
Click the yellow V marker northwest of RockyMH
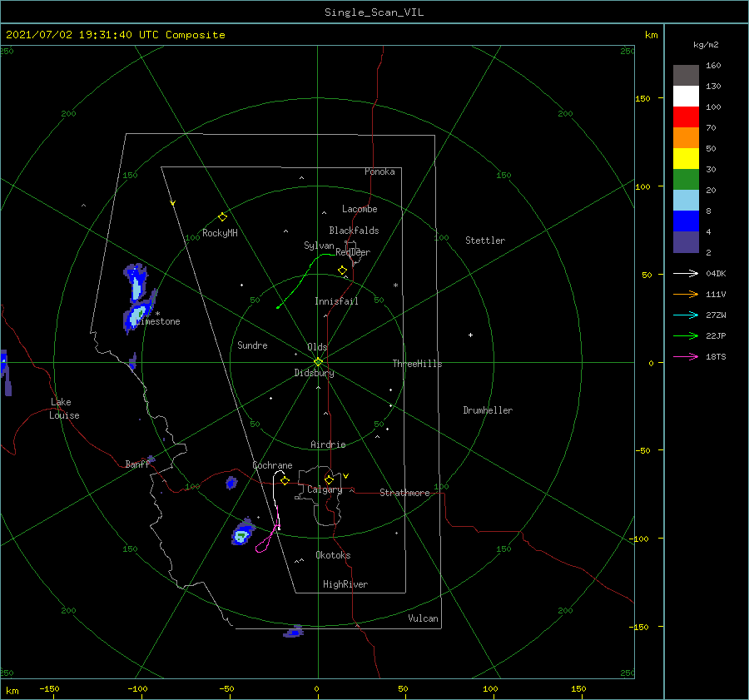(x=173, y=203)
